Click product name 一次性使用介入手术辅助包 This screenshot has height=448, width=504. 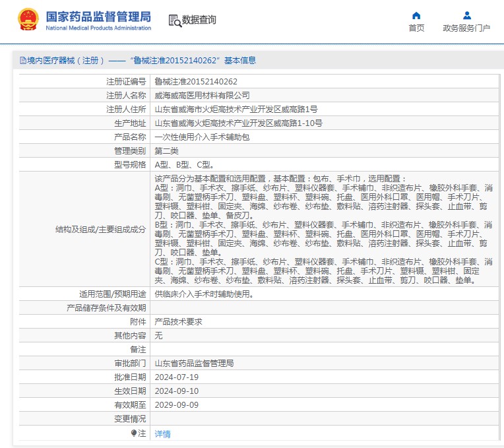point(202,137)
